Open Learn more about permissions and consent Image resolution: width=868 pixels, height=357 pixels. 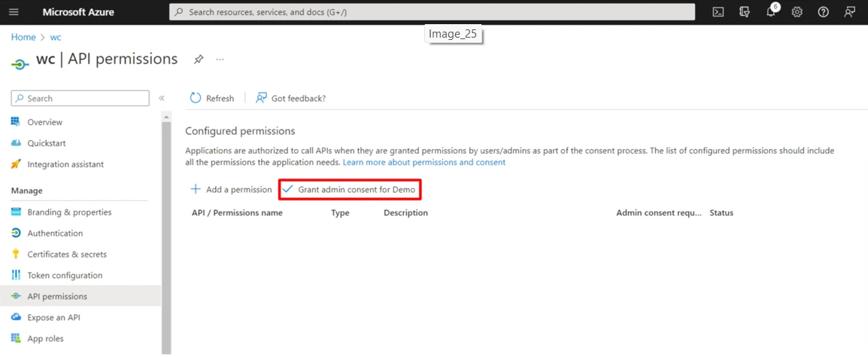pos(424,163)
